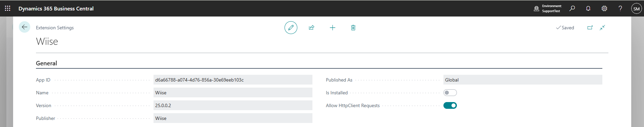Open the settings gear menu
The height and width of the screenshot is (127, 644).
604,8
